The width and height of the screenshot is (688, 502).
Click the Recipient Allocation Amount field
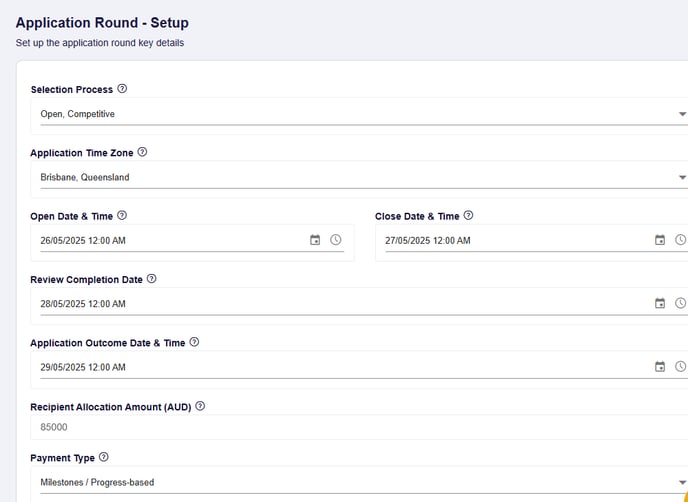tap(359, 427)
